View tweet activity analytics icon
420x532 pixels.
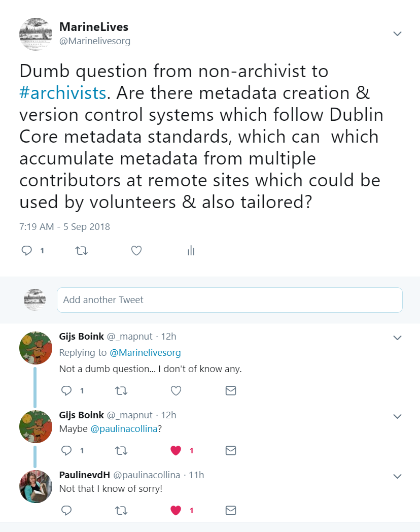tap(191, 250)
